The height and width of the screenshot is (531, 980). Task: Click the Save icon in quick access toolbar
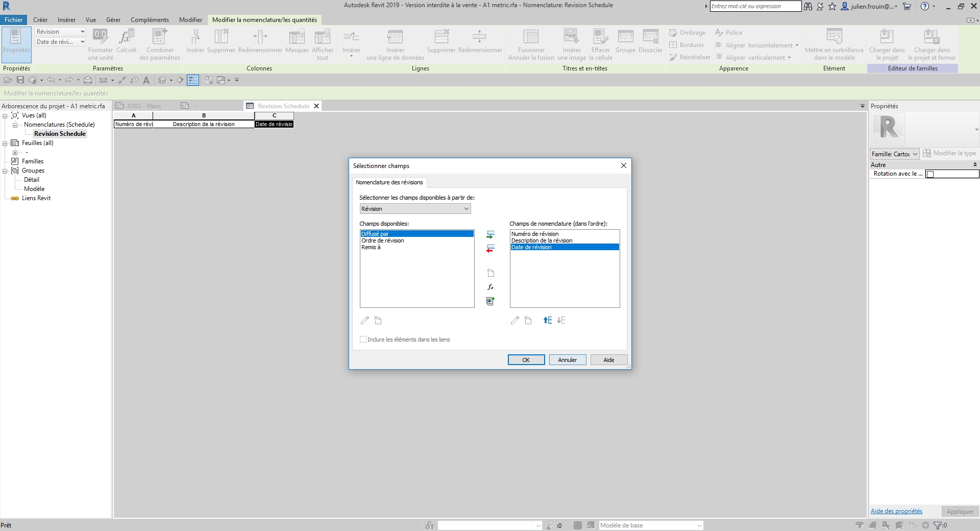click(20, 80)
